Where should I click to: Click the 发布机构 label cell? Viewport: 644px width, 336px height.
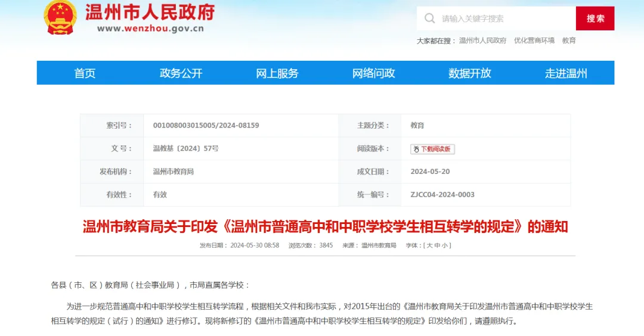[112, 172]
